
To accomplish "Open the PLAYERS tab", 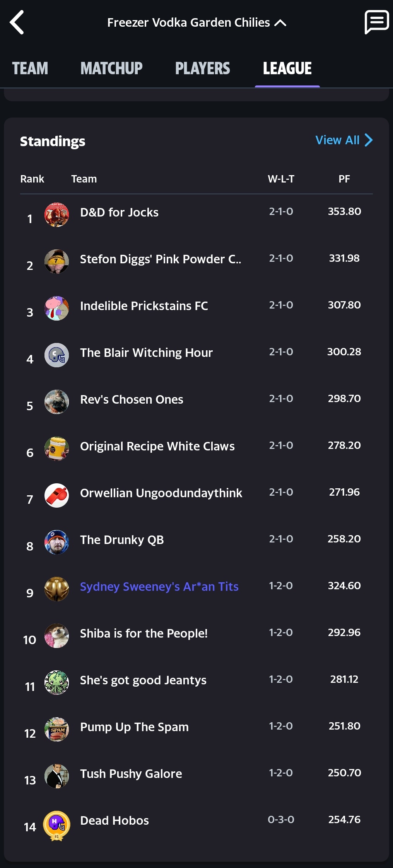I will point(202,68).
